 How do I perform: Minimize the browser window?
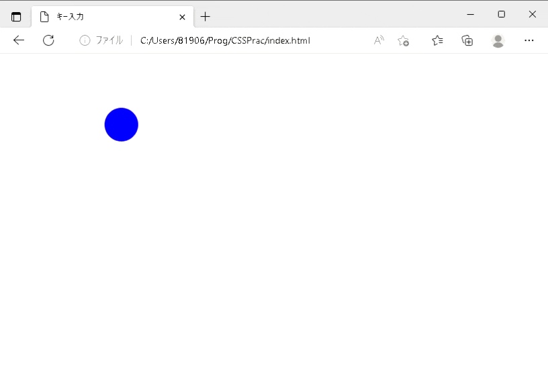471,14
